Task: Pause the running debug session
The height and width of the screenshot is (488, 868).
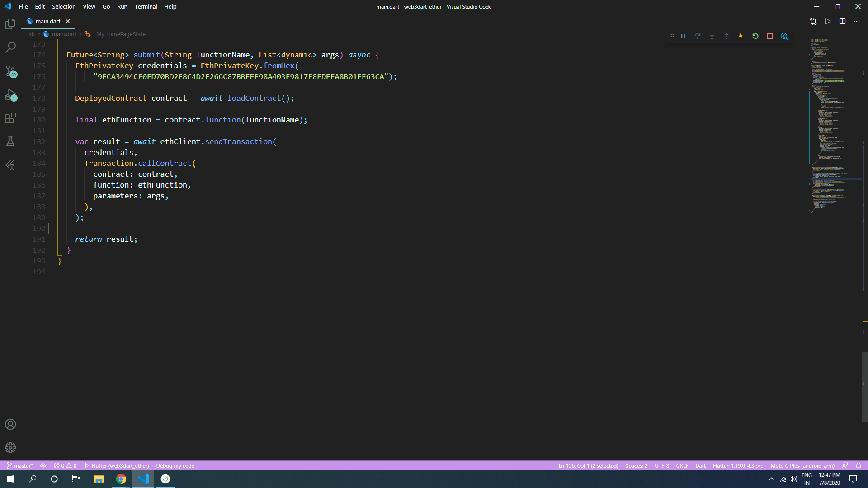Action: point(683,36)
